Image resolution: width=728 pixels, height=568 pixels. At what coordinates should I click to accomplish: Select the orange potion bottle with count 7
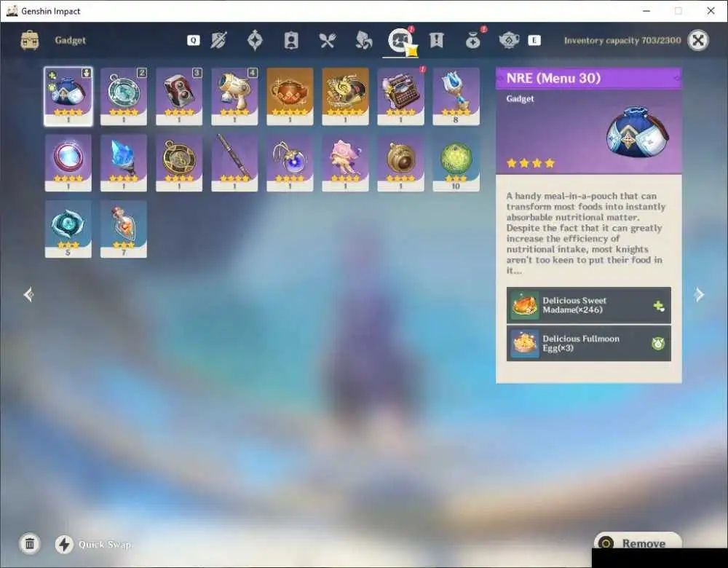[124, 229]
